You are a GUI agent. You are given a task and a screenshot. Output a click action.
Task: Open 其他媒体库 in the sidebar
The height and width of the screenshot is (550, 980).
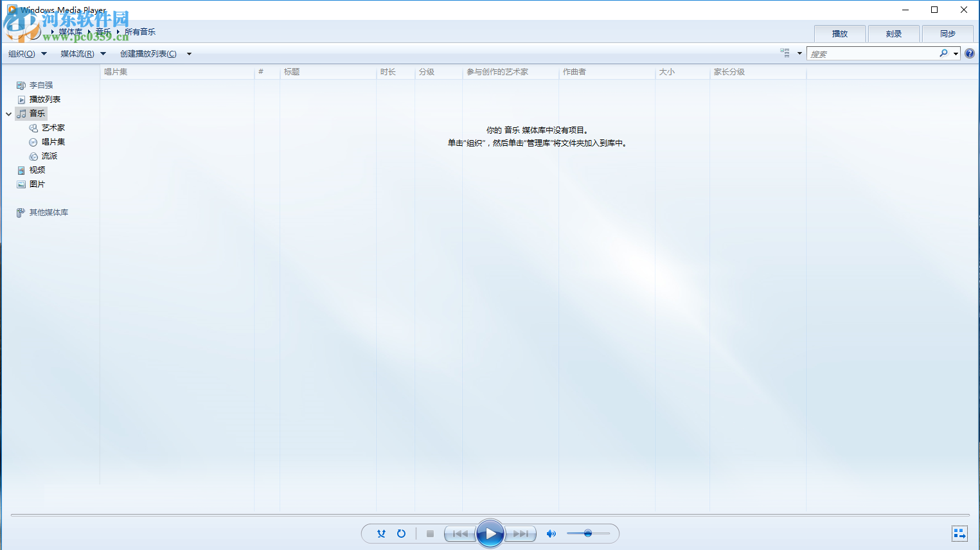pos(49,212)
